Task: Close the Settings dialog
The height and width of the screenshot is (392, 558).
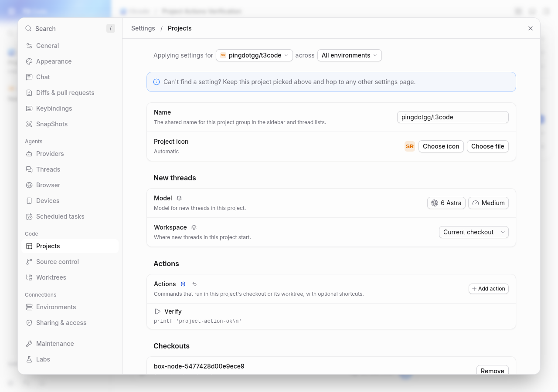Action: tap(531, 28)
